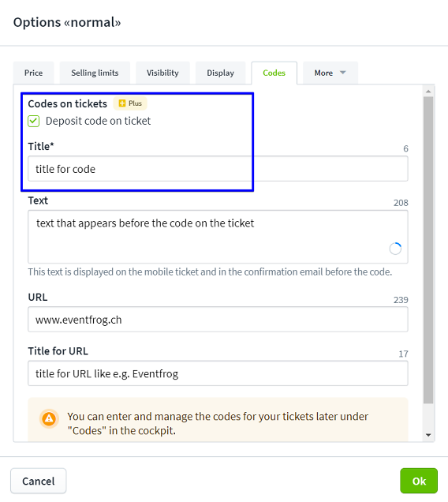Click the Title for URL field
Image resolution: width=448 pixels, height=502 pixels.
(218, 373)
